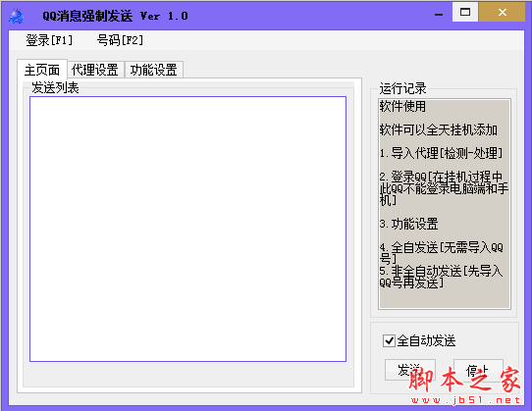Click the 发送 button

point(410,370)
